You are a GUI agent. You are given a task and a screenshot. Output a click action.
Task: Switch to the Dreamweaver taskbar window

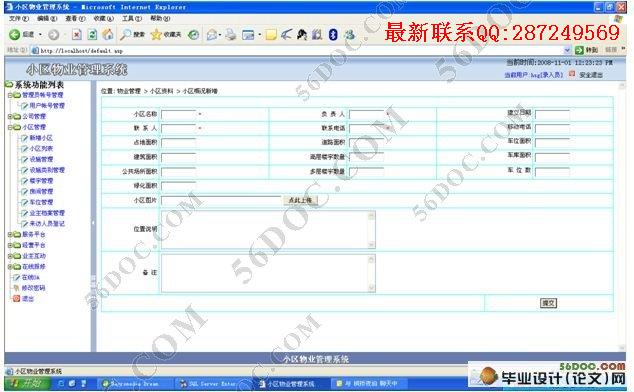tap(135, 383)
